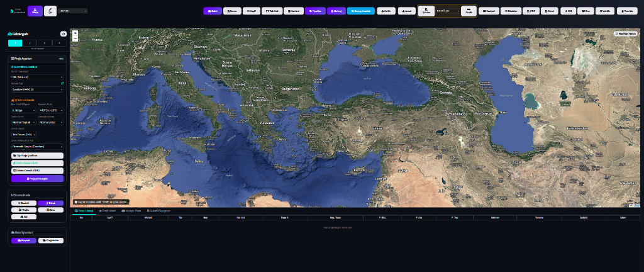Click the Projeyi Hesapla button
Screen dimensions: 644x272
click(37, 178)
